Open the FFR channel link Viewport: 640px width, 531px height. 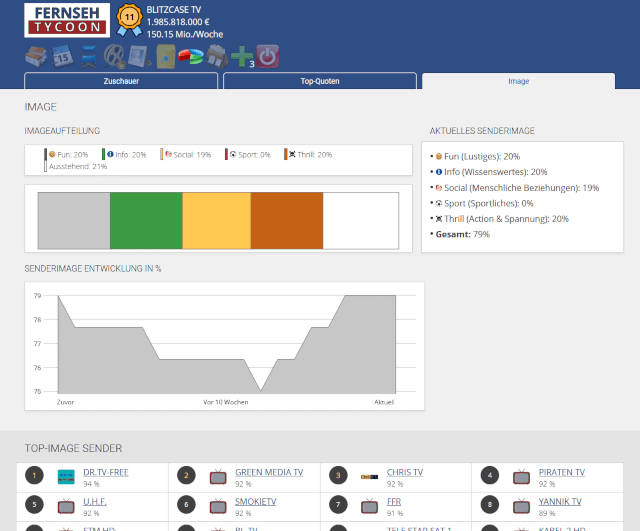click(394, 502)
